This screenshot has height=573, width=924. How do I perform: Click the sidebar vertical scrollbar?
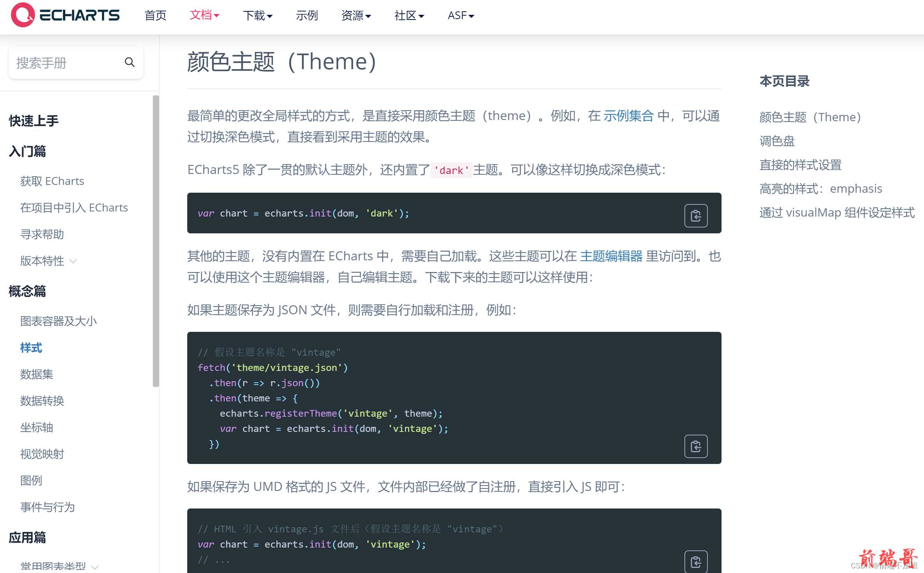pos(156,241)
